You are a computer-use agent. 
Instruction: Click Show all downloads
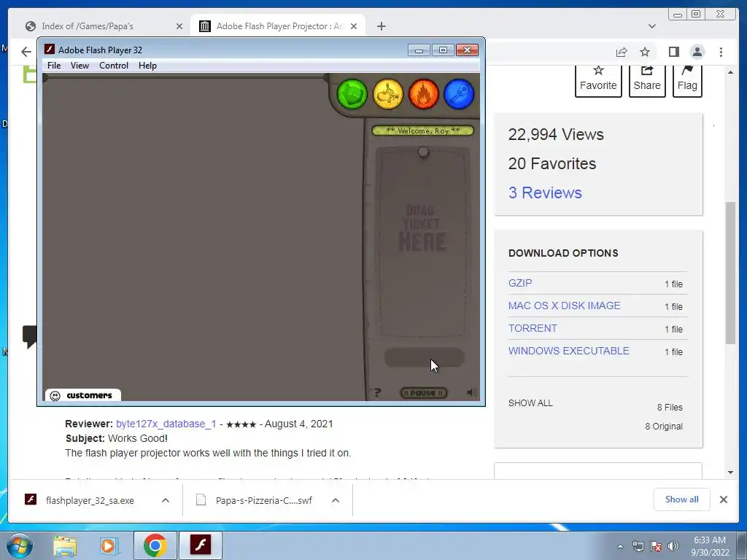682,499
